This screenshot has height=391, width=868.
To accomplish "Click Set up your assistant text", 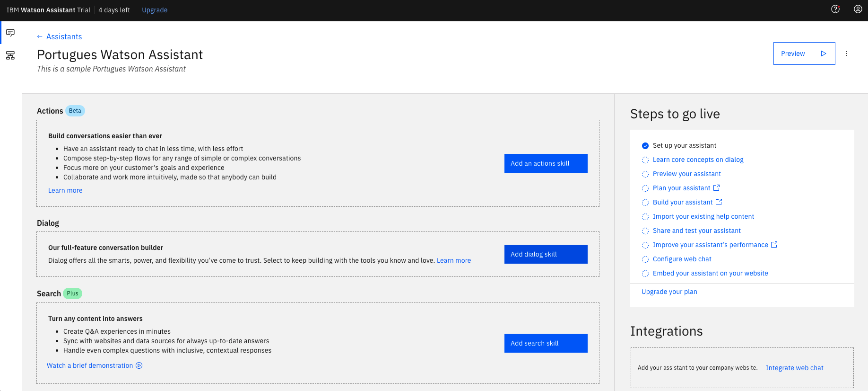I will 684,145.
